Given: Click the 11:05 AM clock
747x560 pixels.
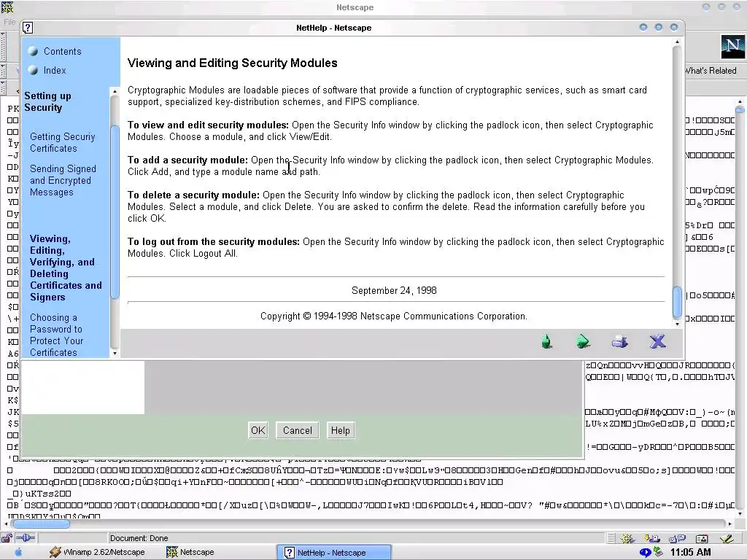Looking at the screenshot, I should [690, 553].
